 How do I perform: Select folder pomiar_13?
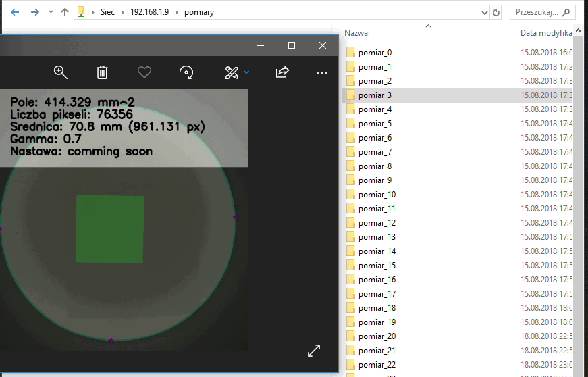[377, 237]
